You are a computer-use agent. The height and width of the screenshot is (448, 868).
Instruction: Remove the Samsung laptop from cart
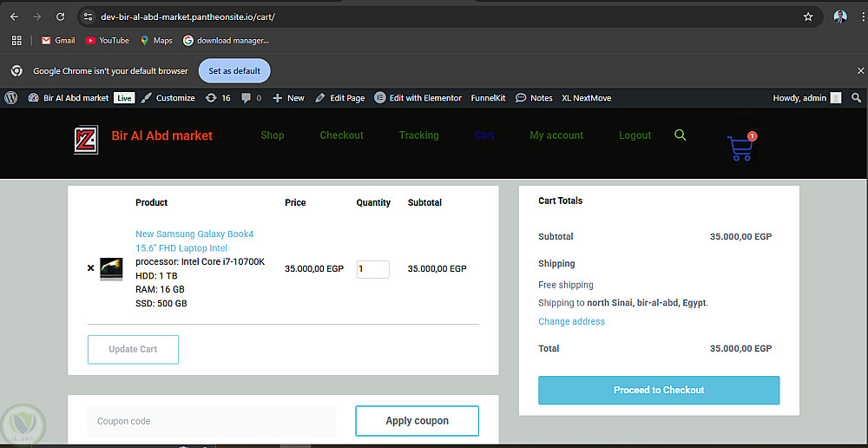tap(91, 268)
